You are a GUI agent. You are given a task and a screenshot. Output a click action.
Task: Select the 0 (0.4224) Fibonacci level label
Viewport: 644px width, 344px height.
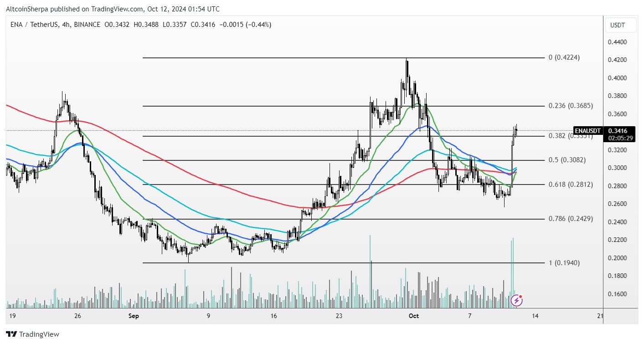(x=564, y=57)
